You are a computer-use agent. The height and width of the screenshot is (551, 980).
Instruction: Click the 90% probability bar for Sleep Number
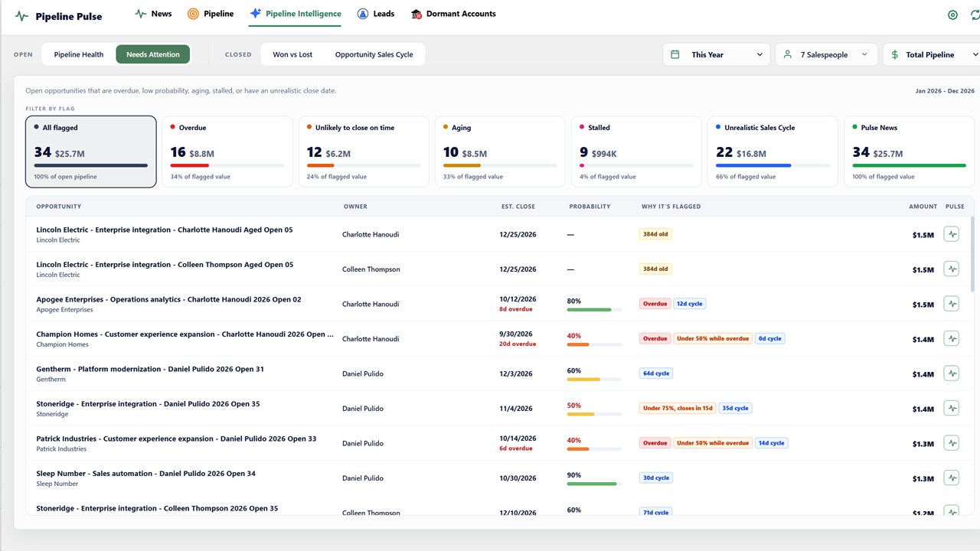coord(593,484)
